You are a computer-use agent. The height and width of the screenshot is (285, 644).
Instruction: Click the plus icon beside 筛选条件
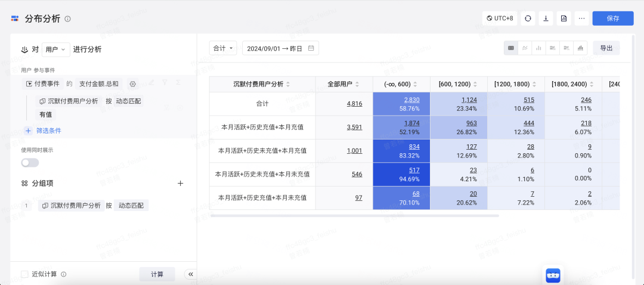29,131
